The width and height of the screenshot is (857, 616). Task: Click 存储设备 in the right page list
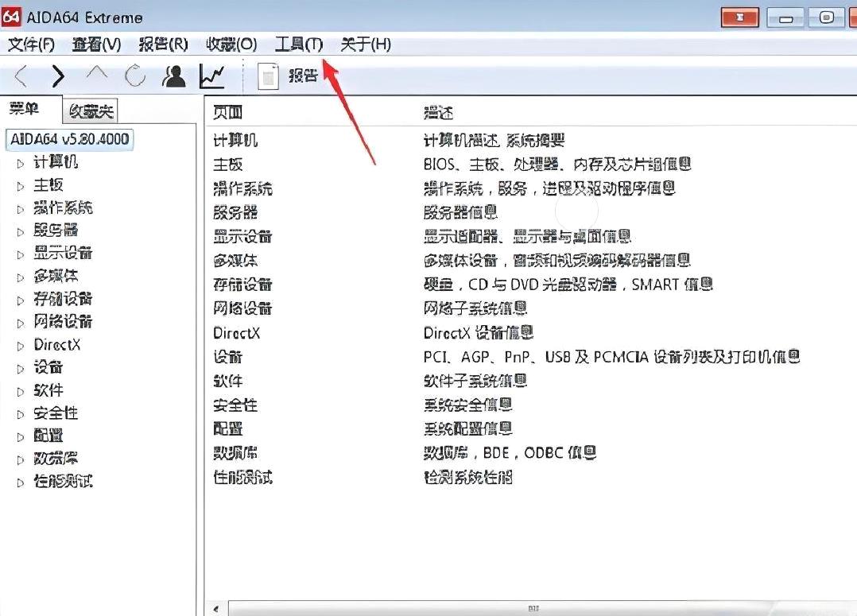click(x=242, y=285)
